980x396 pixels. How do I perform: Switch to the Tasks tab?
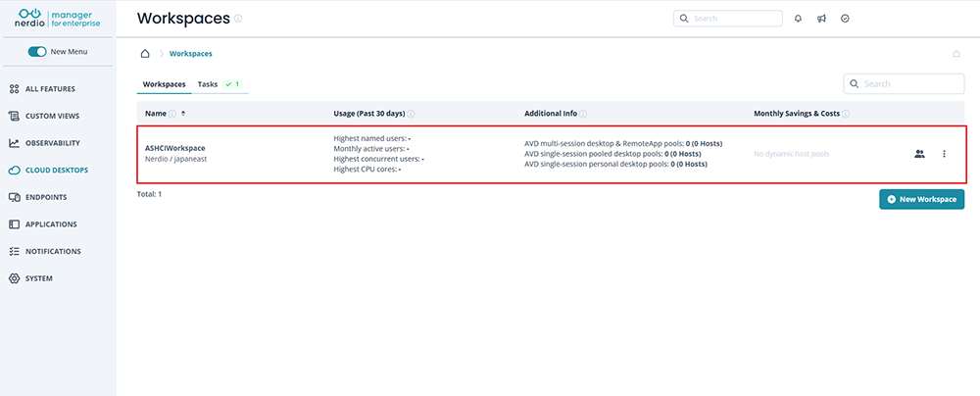click(x=208, y=84)
